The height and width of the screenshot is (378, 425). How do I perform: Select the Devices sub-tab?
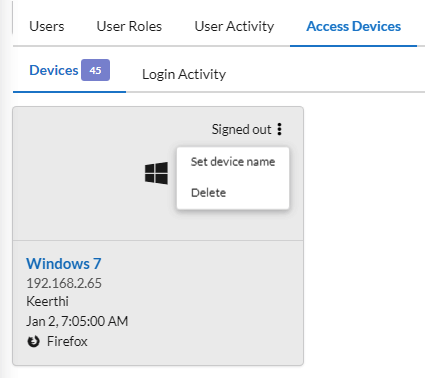coord(54,70)
